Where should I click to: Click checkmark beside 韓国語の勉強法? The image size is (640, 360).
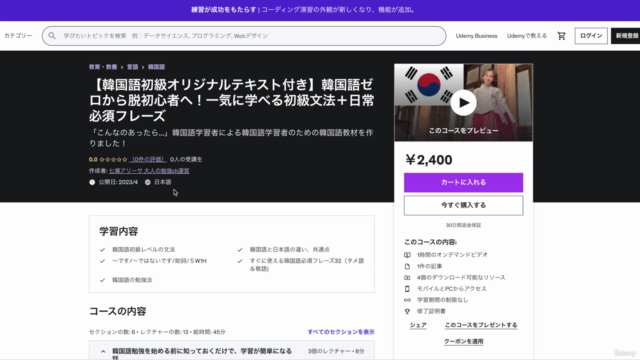102,280
